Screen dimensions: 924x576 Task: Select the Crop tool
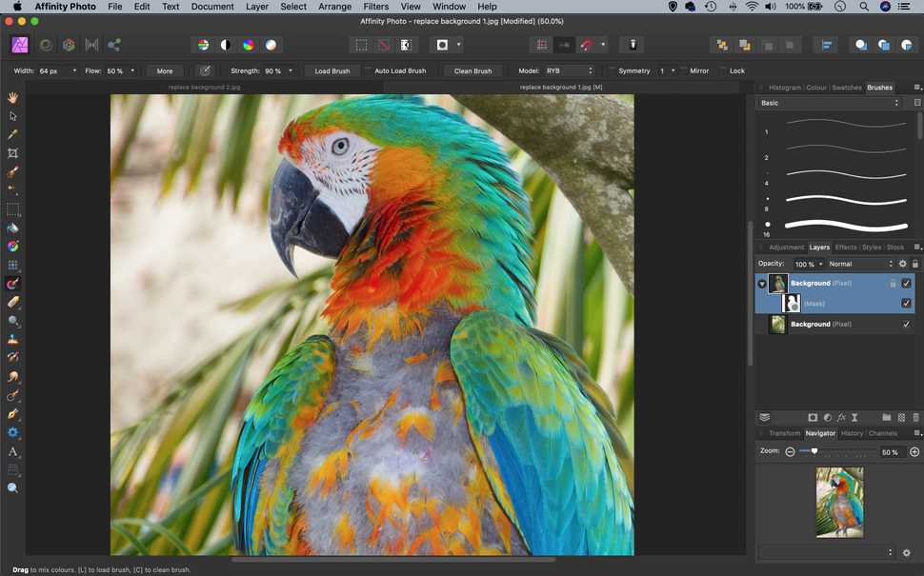(12, 153)
